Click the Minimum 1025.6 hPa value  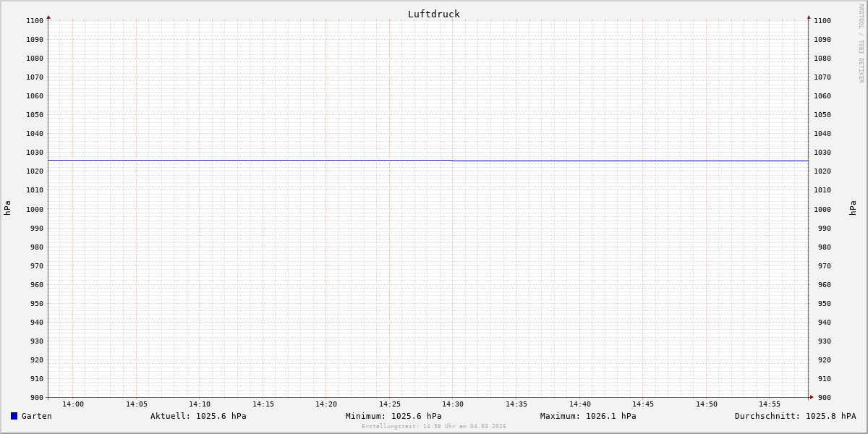tap(393, 416)
